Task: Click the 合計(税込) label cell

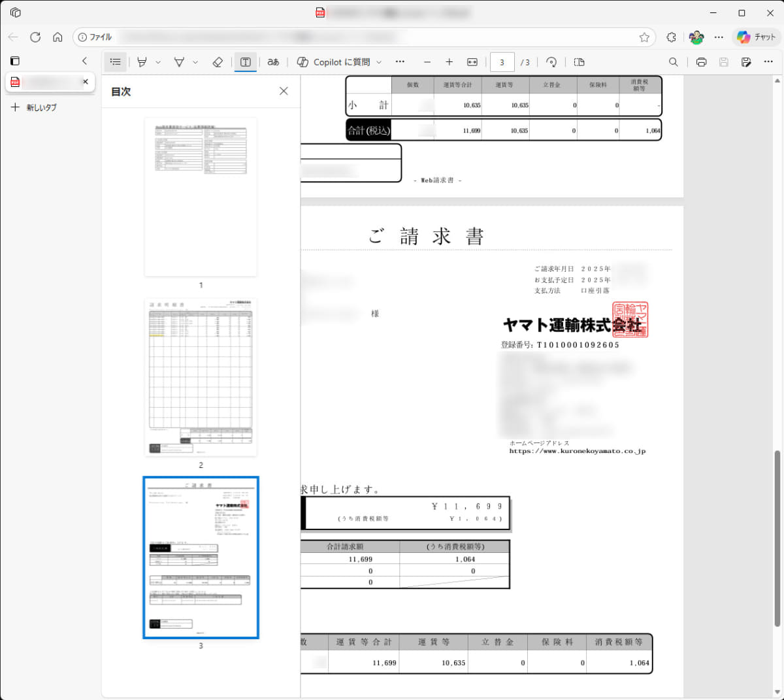Action: (368, 130)
